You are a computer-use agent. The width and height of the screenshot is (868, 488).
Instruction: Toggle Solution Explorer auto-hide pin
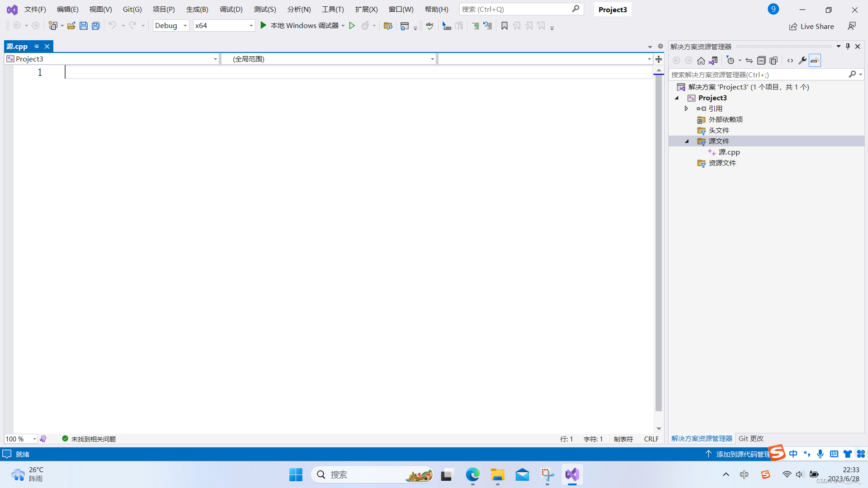coord(848,47)
